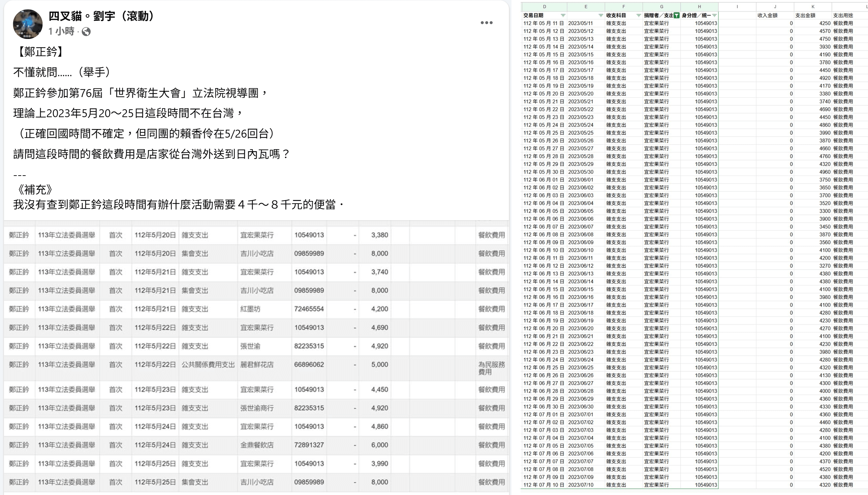Click the 支出金額 header cell

tap(805, 15)
